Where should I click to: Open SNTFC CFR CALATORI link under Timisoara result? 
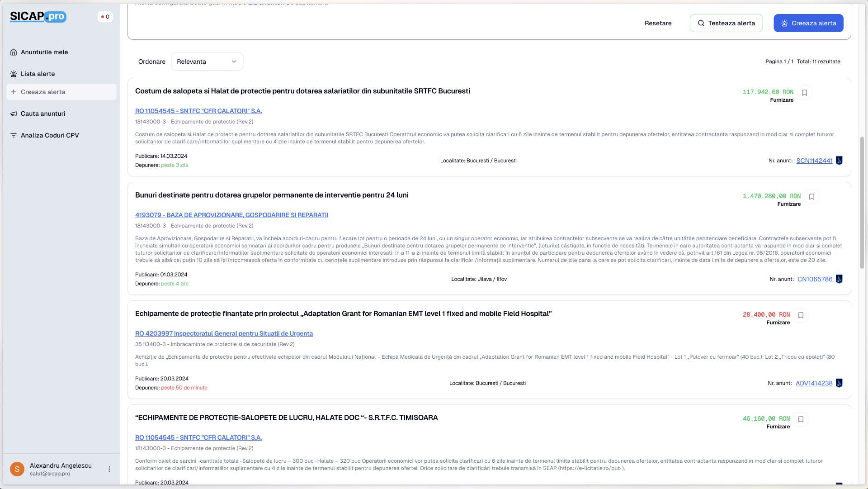point(198,437)
